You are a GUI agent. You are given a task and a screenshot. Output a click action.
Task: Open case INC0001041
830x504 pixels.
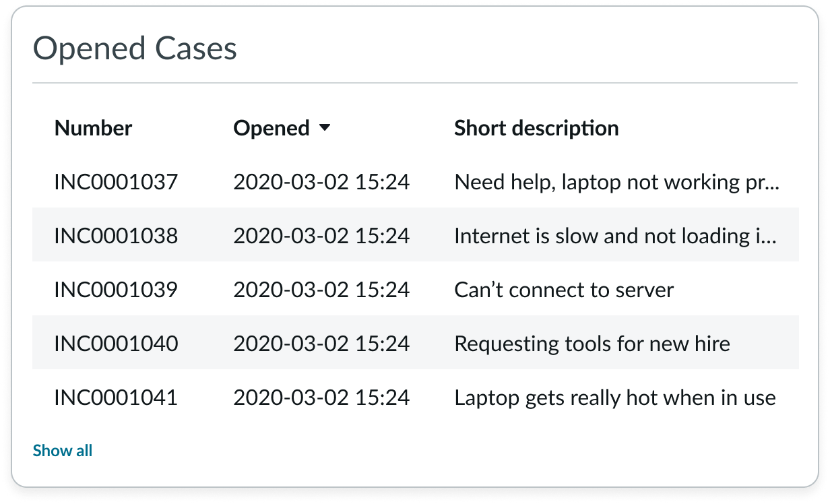(116, 398)
